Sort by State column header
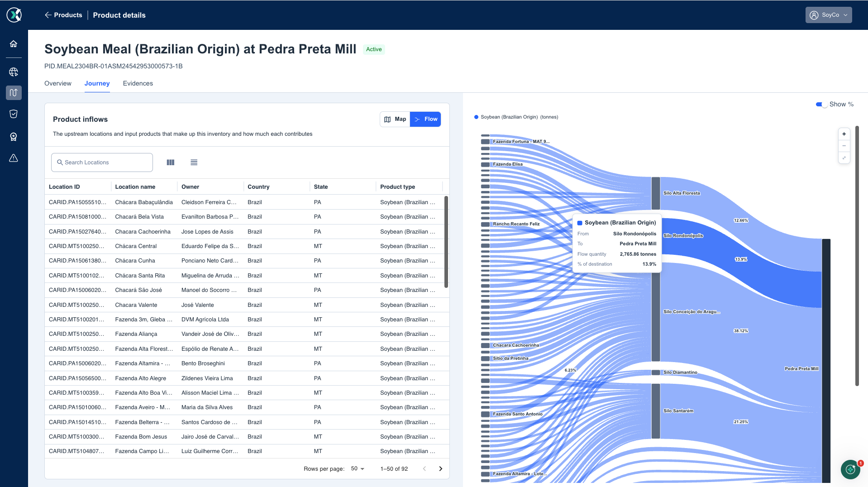The image size is (868, 487). tap(321, 187)
